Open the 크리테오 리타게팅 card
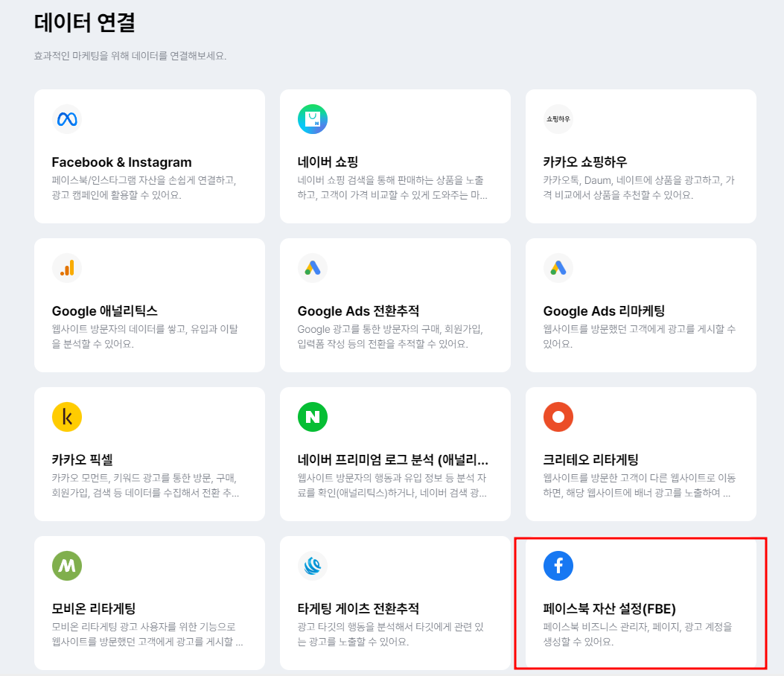This screenshot has width=784, height=676. pos(640,454)
